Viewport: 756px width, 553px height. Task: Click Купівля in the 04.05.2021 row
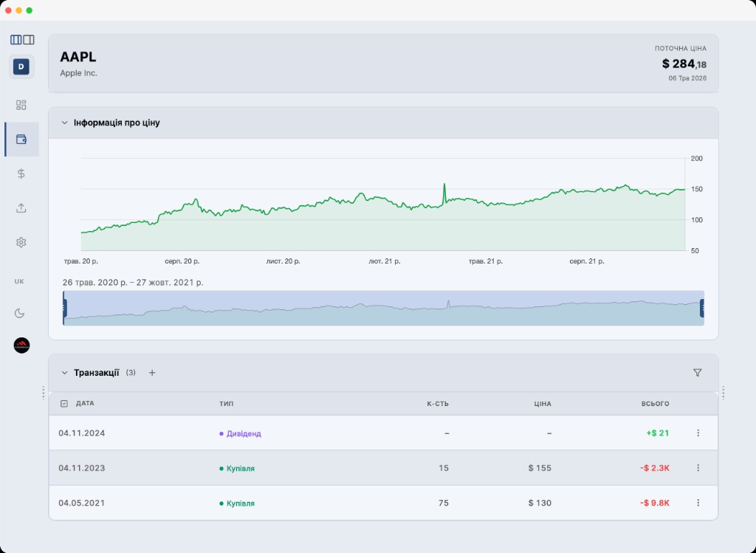click(x=240, y=504)
